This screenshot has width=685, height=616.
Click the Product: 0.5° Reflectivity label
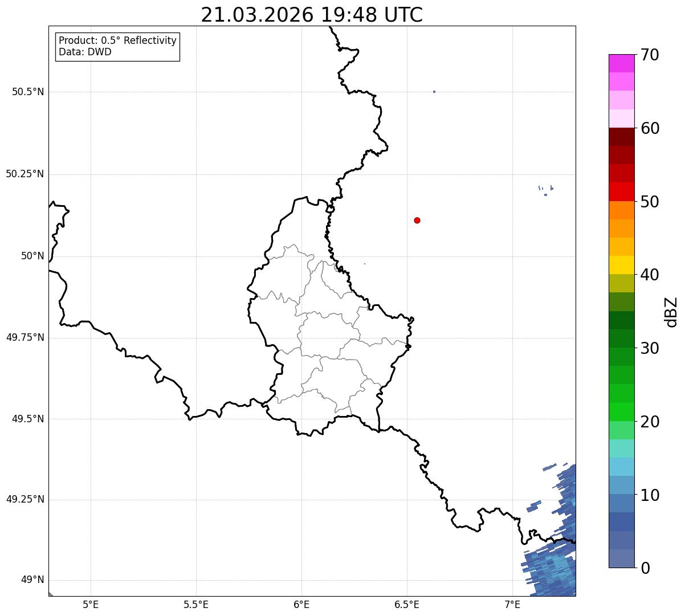[x=117, y=41]
